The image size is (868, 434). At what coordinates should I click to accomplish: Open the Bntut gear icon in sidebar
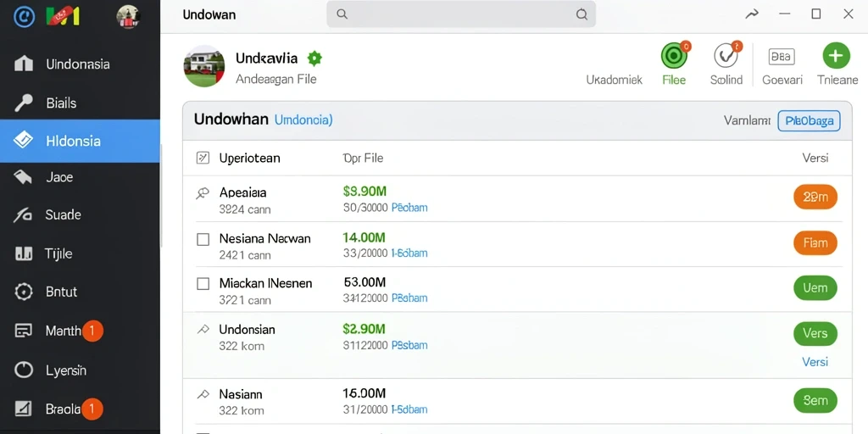pos(23,292)
